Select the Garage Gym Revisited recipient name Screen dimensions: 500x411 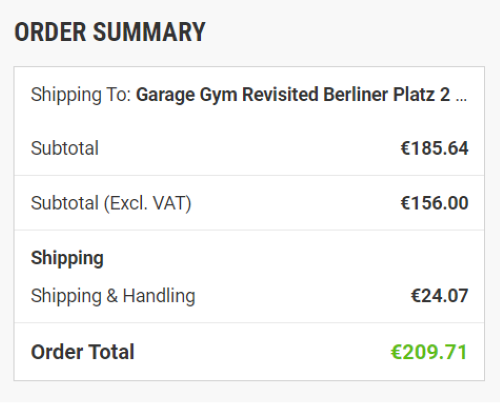click(x=227, y=95)
